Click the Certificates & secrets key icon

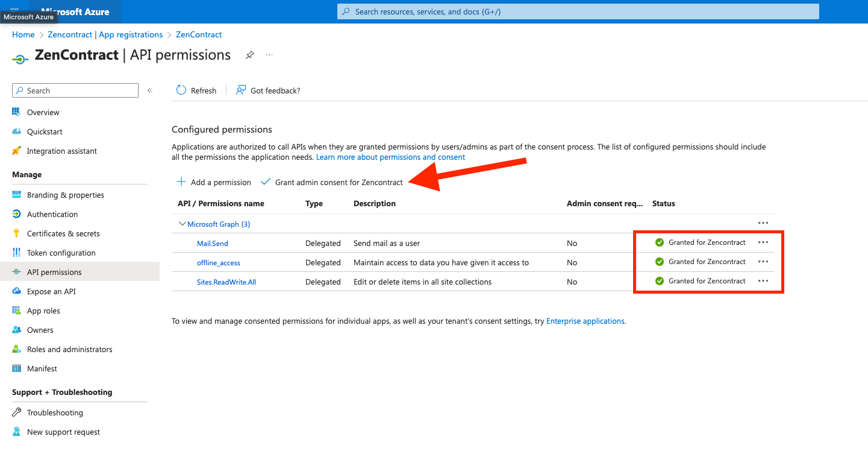click(x=16, y=233)
